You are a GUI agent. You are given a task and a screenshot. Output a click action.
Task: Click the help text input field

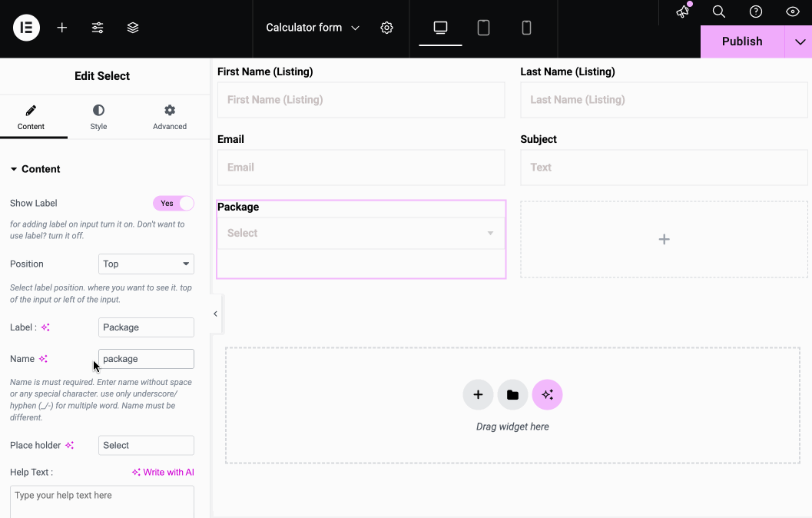point(101,500)
